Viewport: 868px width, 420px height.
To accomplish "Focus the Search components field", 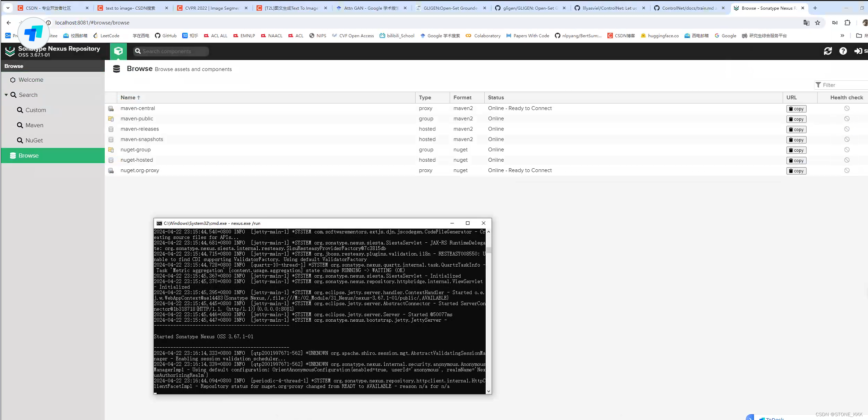I will 171,51.
